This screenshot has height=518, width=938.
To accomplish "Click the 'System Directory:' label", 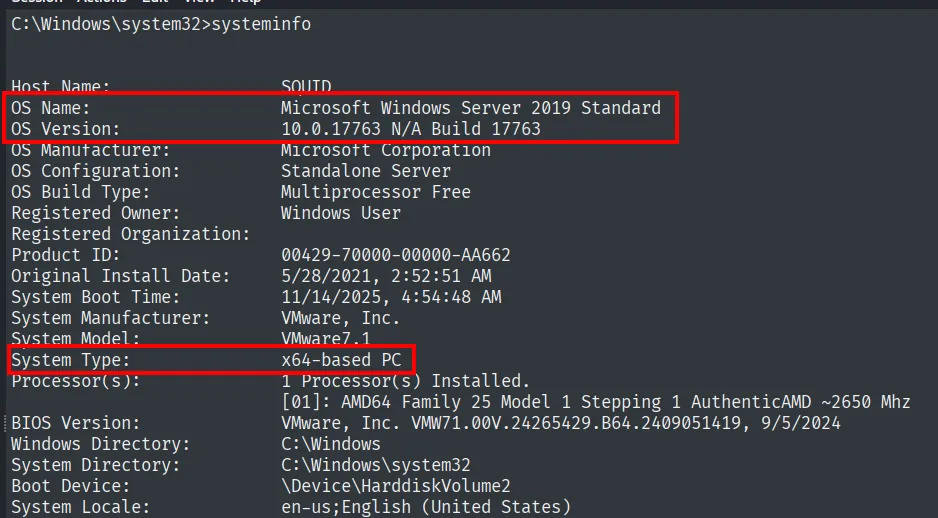I will [96, 465].
